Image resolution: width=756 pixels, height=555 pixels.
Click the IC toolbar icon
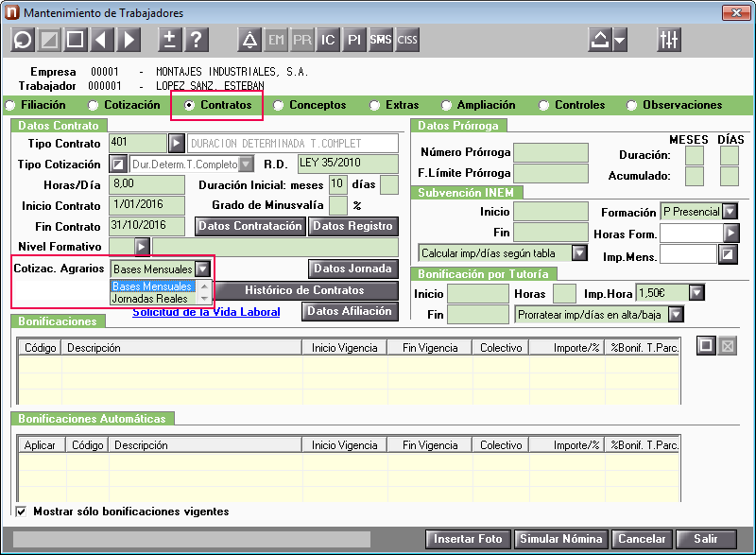[328, 40]
